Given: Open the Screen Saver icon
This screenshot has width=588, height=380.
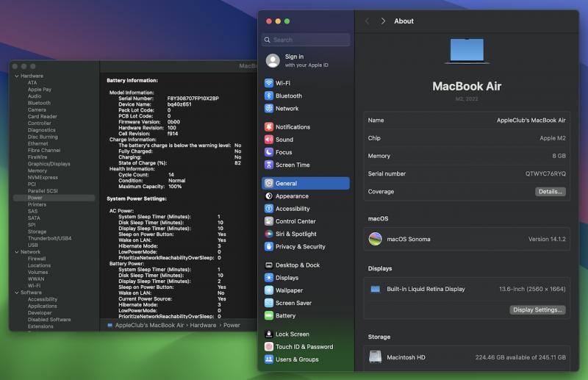Looking at the screenshot, I should pyautogui.click(x=269, y=303).
